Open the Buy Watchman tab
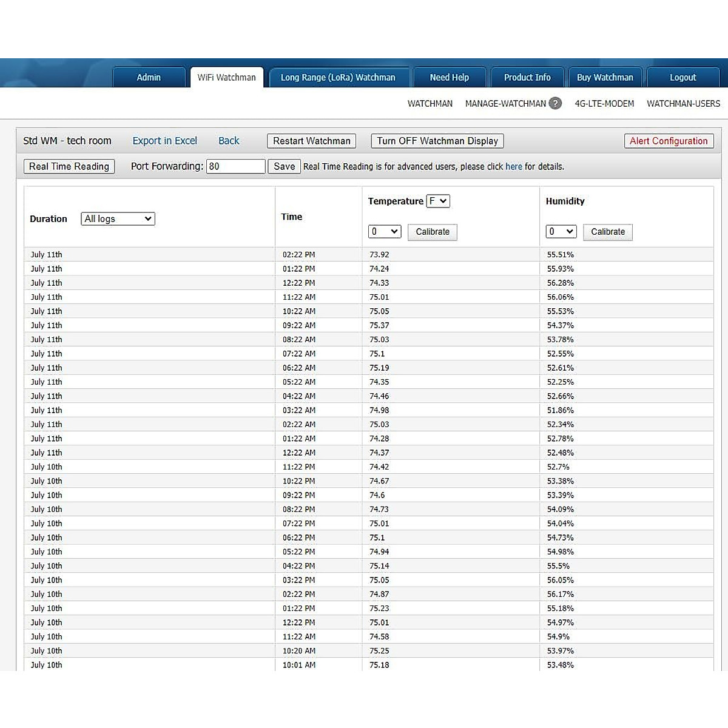 (x=605, y=78)
